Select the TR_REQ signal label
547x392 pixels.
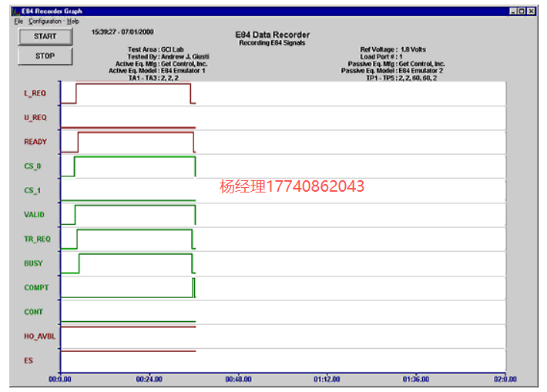37,239
